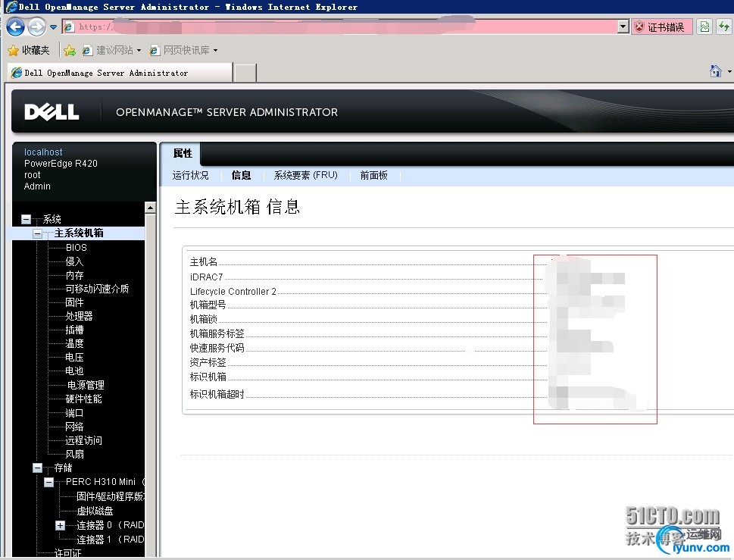The width and height of the screenshot is (734, 560).
Task: Click the browser Forward arrow button
Action: [x=36, y=27]
